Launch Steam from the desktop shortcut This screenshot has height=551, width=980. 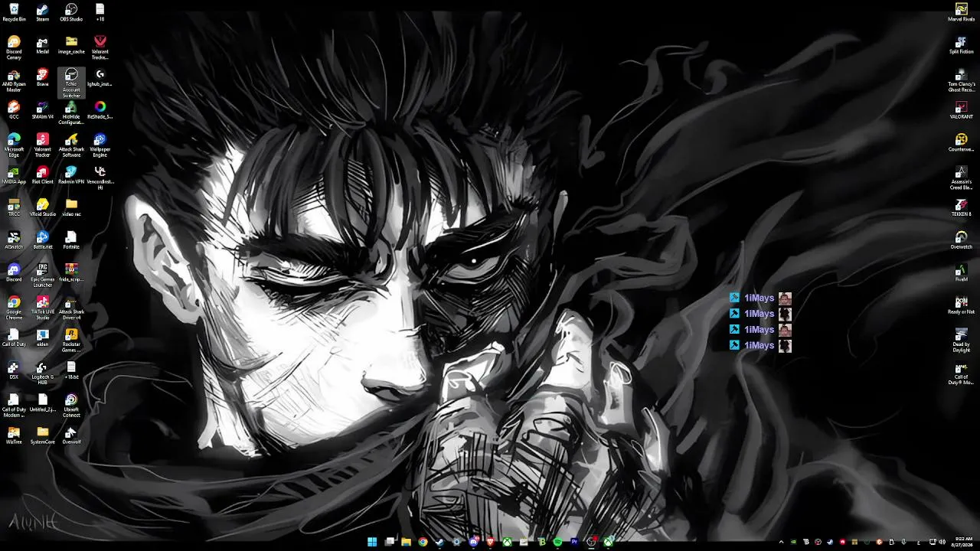(x=42, y=12)
